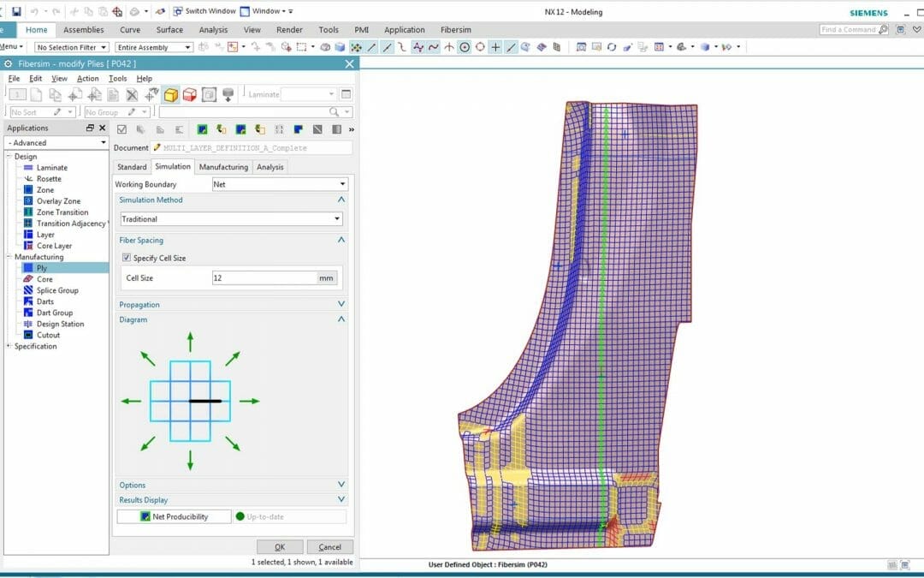The image size is (924, 578).
Task: Switch to the Surface ribbon tab
Action: [169, 29]
